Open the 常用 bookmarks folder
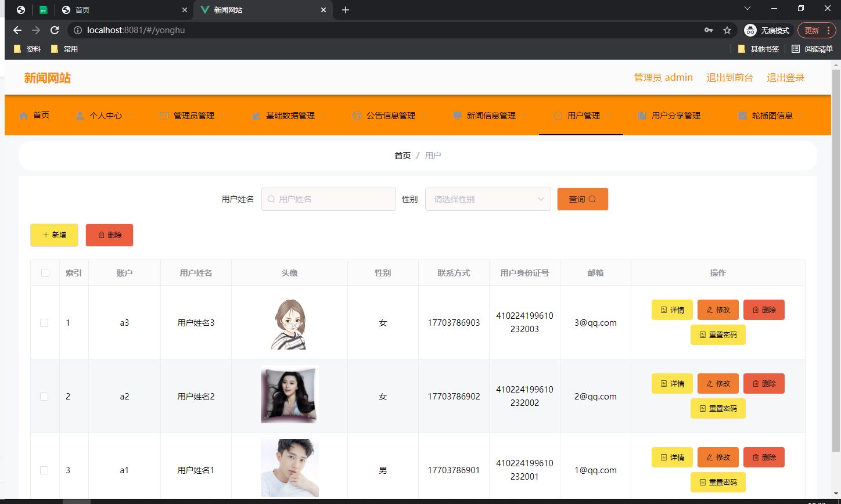The width and height of the screenshot is (841, 504). point(64,49)
